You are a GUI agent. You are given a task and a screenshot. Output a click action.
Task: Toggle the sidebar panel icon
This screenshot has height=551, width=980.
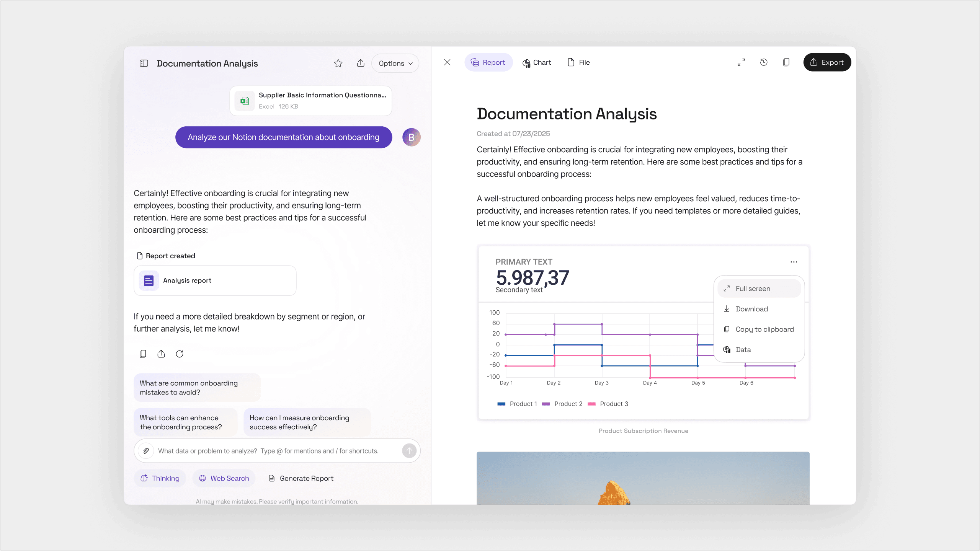pyautogui.click(x=144, y=63)
